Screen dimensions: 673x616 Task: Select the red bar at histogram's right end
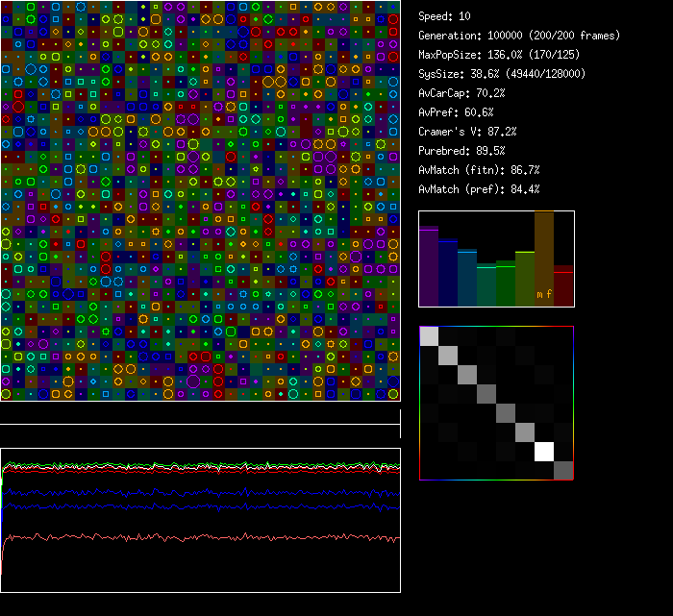point(563,285)
